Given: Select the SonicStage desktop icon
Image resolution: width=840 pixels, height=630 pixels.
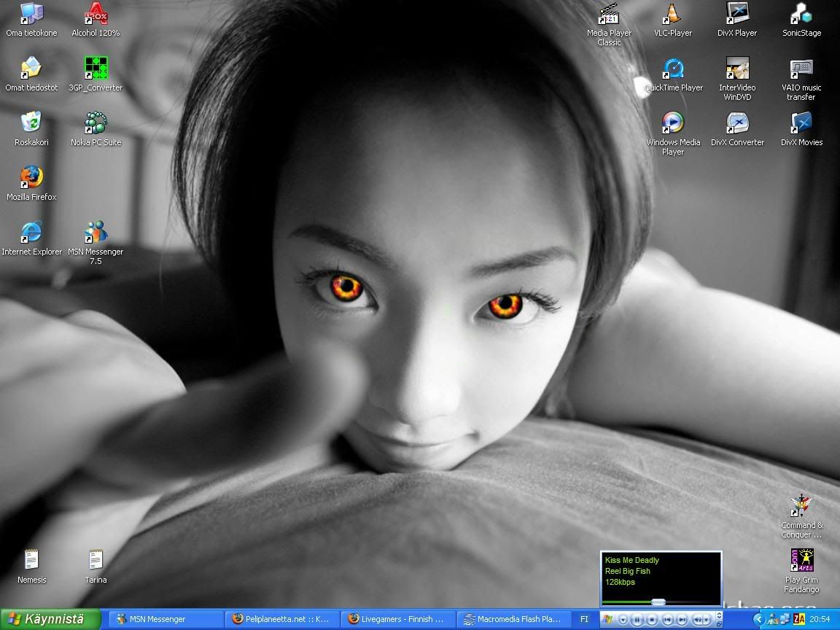Looking at the screenshot, I should tap(801, 15).
